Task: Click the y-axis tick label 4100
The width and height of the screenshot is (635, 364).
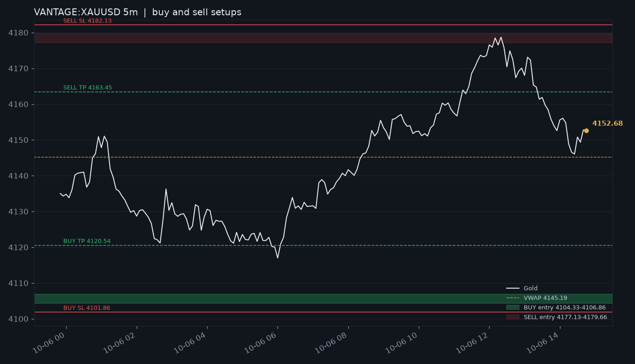Action: pos(18,319)
